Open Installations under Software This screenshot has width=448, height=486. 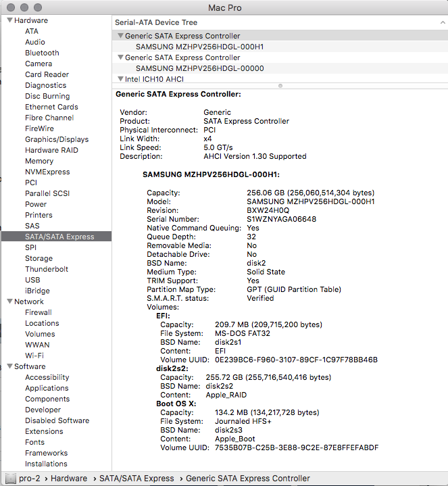(46, 464)
